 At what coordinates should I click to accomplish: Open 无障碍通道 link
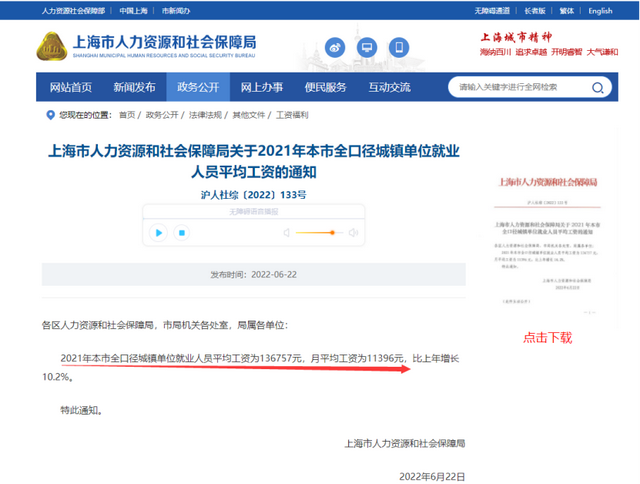pyautogui.click(x=492, y=11)
